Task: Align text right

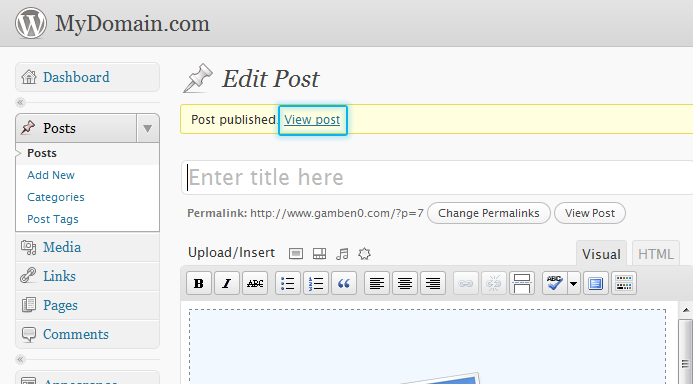Action: tap(433, 283)
